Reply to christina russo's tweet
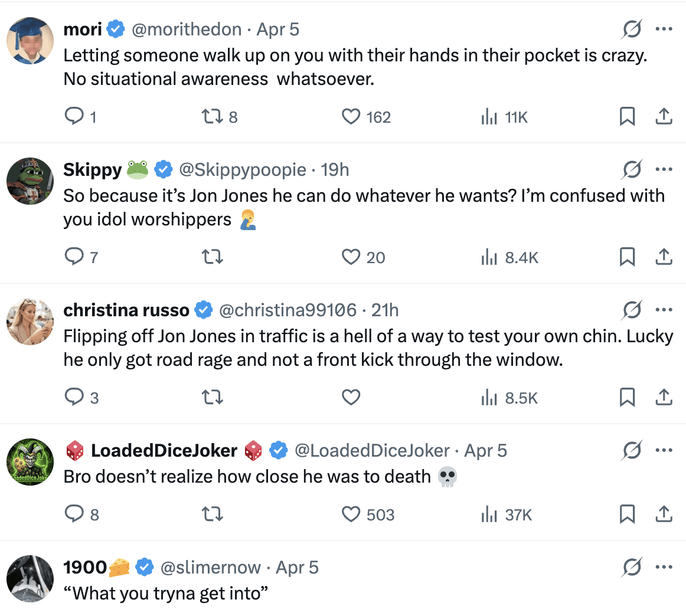The width and height of the screenshot is (686, 616). [74, 398]
